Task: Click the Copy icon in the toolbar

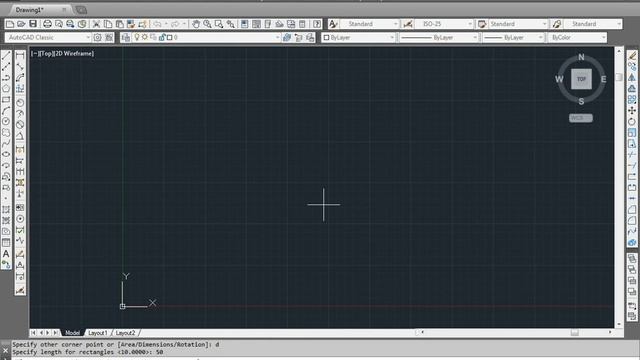Action: pos(108,24)
